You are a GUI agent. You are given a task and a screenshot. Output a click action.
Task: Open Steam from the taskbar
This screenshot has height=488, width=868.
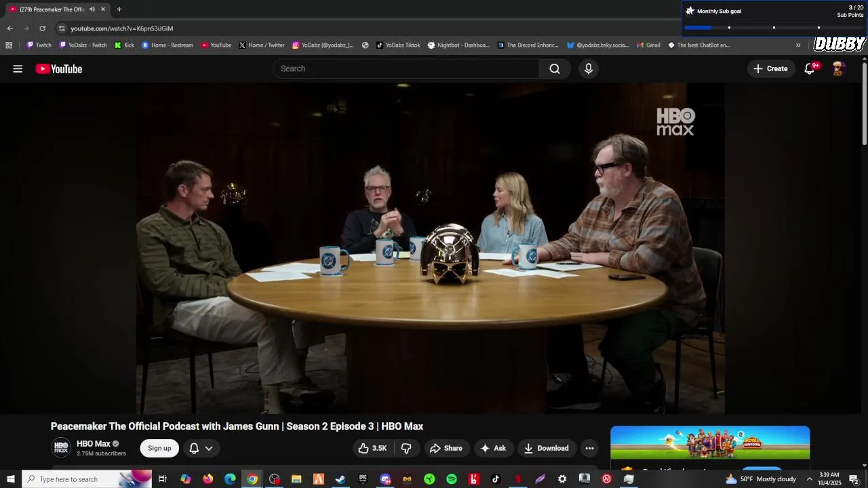click(340, 479)
